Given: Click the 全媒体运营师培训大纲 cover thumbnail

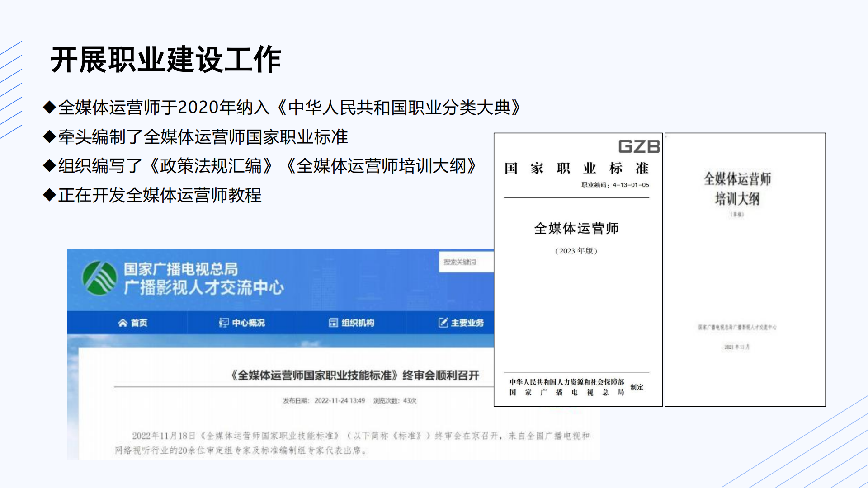Looking at the screenshot, I should click(745, 270).
